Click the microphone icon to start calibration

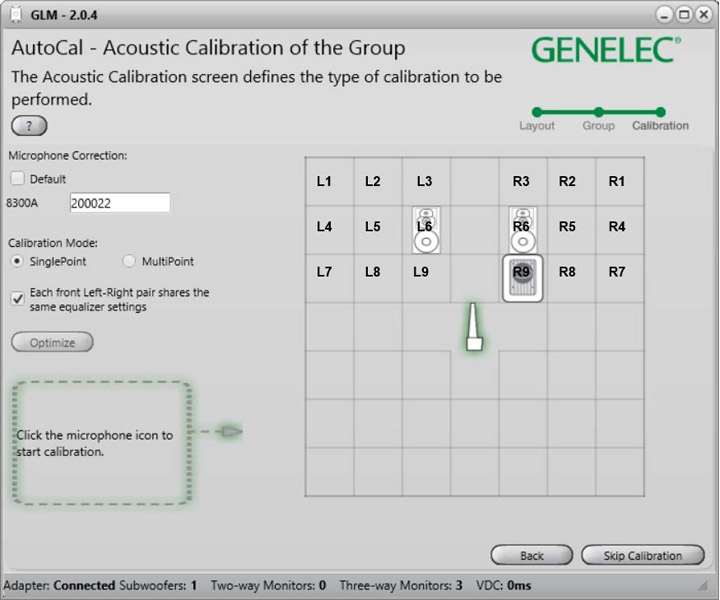(474, 327)
